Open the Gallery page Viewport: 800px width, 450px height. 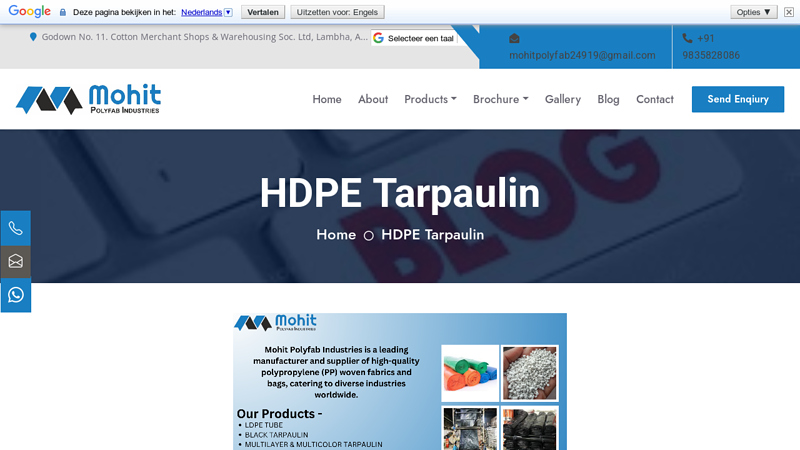tap(563, 99)
